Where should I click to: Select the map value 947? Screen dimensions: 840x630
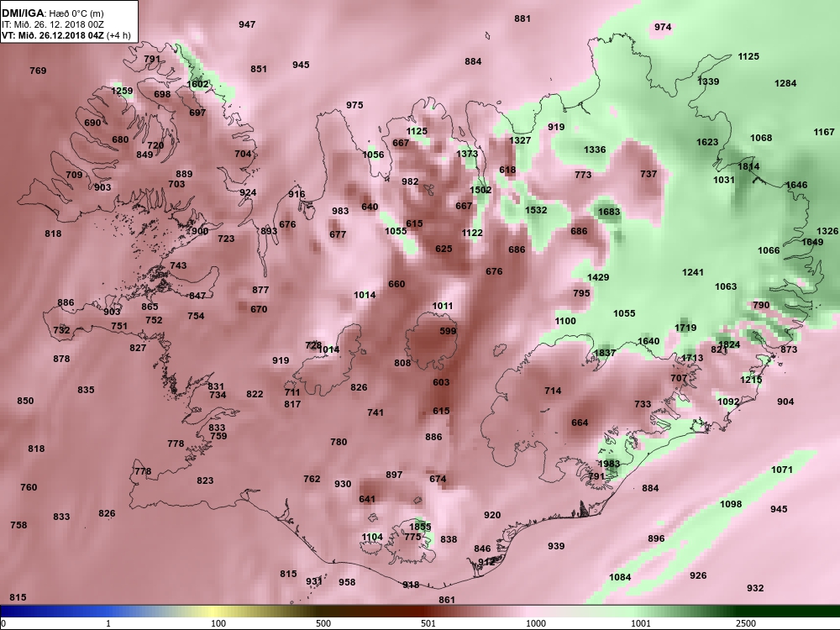(247, 24)
